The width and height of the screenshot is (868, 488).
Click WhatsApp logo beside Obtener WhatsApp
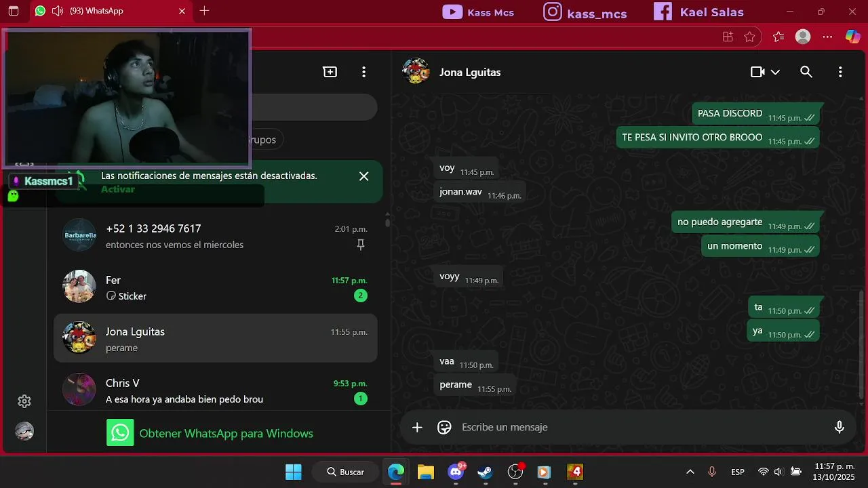pos(120,433)
